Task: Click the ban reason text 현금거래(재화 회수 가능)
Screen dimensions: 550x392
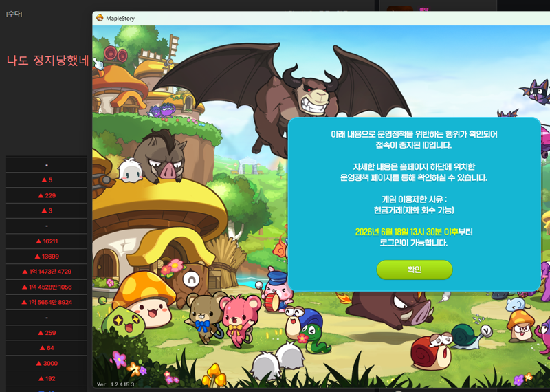Action: (414, 210)
